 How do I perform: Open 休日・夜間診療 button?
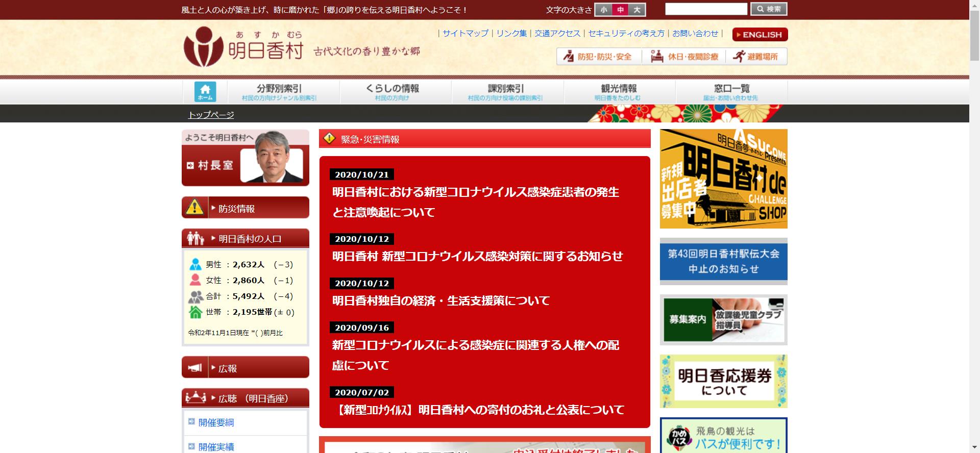[x=684, y=57]
